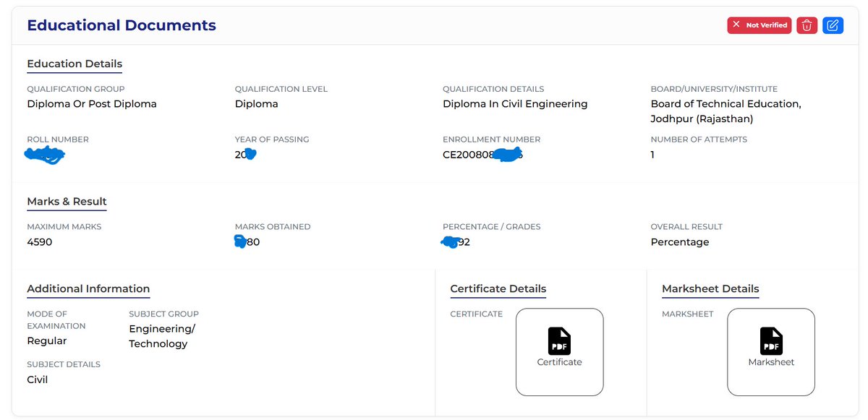Click the Certificate Details heading

click(498, 288)
